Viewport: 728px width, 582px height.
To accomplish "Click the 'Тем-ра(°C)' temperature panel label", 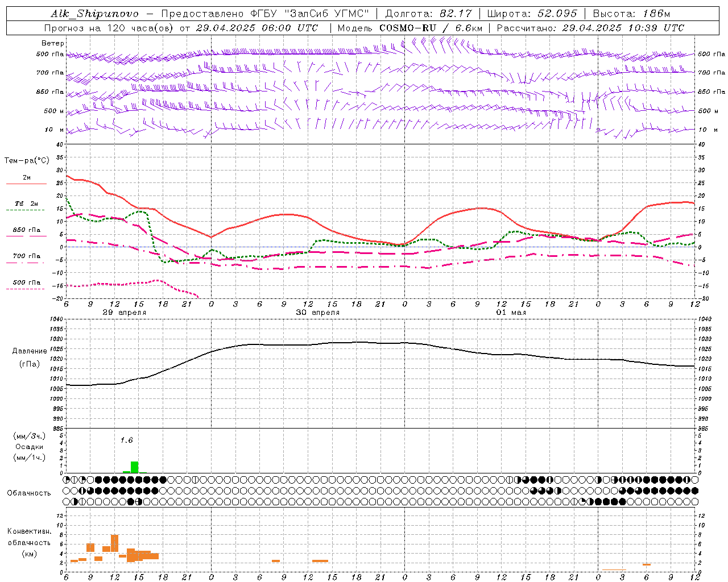I will [x=27, y=161].
